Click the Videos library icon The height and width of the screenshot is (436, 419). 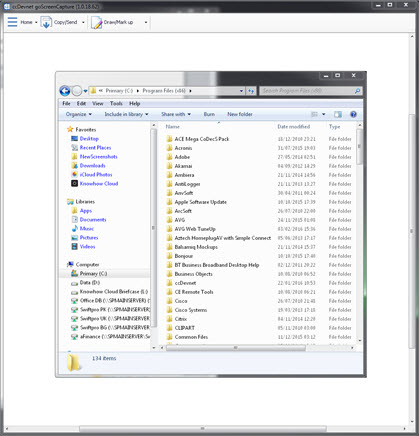(75, 246)
